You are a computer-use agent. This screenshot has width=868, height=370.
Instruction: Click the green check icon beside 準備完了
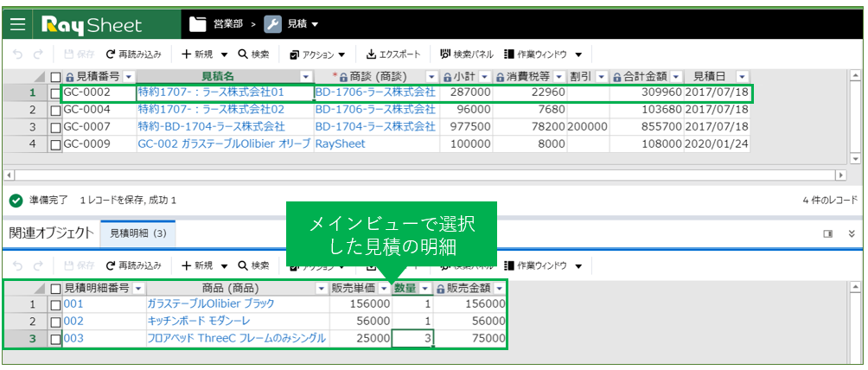16,200
